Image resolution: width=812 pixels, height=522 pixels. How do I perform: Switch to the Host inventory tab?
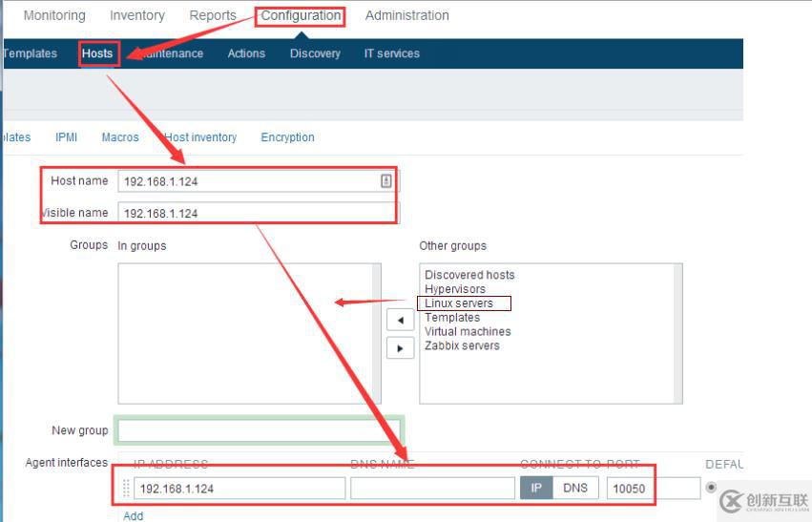[x=199, y=137]
